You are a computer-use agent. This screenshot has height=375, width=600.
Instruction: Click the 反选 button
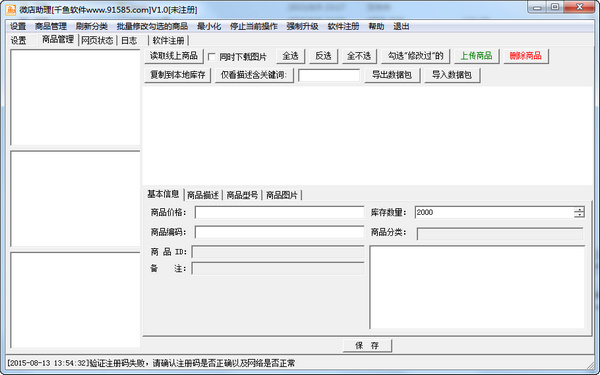pos(323,56)
